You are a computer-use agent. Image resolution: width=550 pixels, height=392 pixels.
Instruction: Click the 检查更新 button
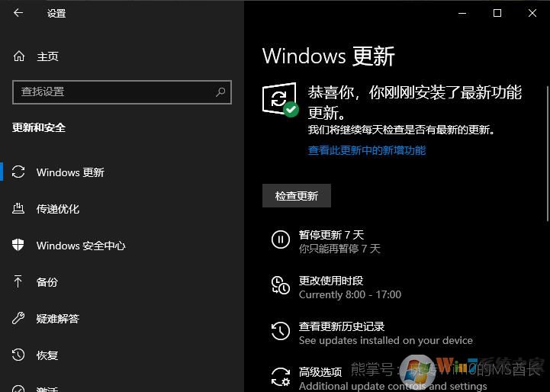tap(297, 196)
